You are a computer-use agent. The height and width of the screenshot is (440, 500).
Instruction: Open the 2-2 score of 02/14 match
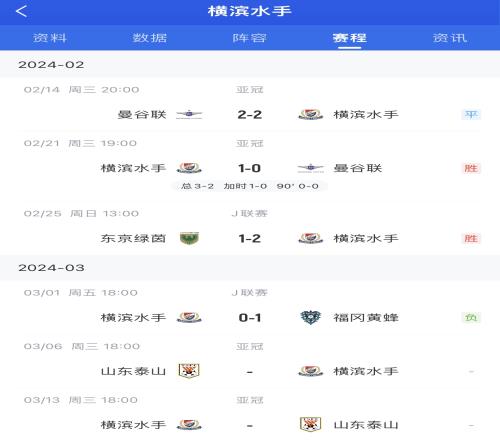click(x=250, y=115)
